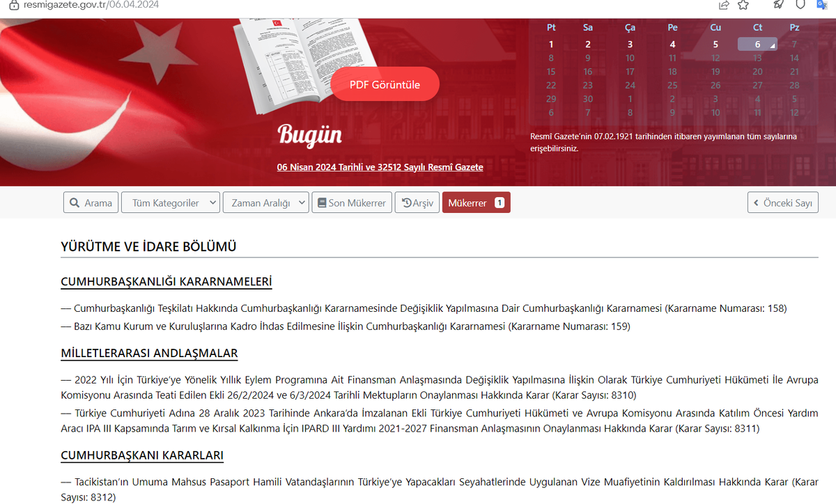This screenshot has height=504, width=836.
Task: Click the red Mükerrer button
Action: click(x=476, y=203)
